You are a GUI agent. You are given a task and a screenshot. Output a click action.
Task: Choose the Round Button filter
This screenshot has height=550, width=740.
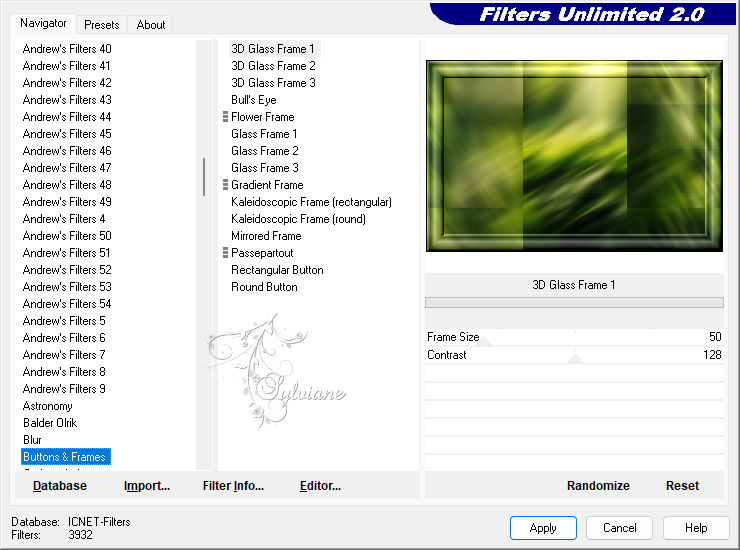click(x=264, y=287)
